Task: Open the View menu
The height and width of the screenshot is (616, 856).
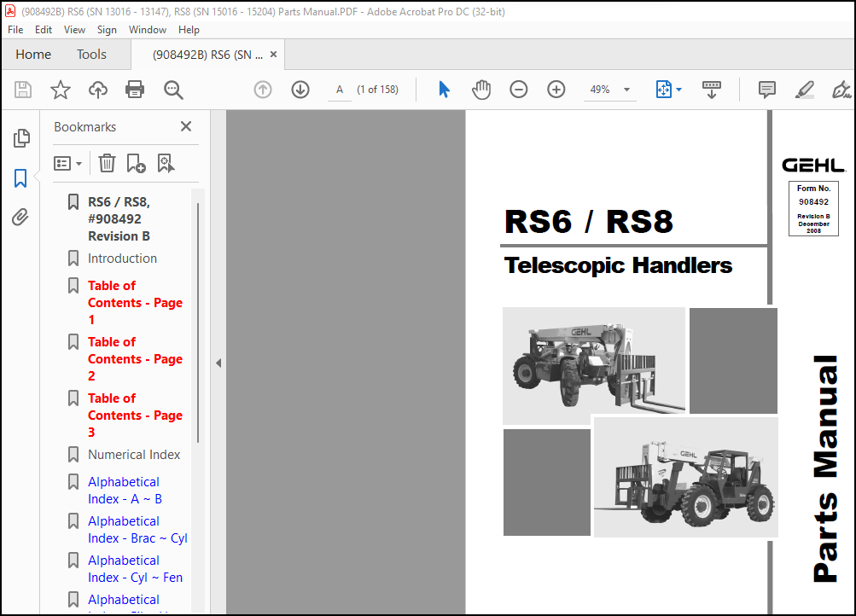Action: (x=74, y=30)
